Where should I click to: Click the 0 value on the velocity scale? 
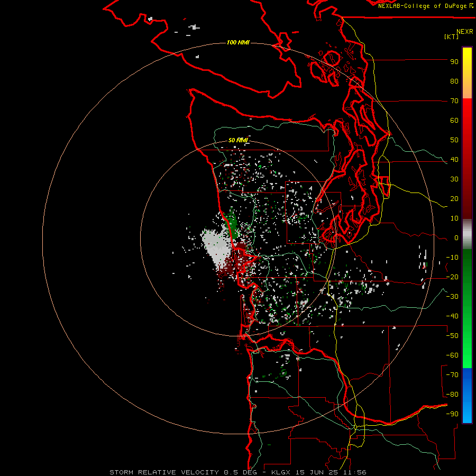(x=456, y=238)
